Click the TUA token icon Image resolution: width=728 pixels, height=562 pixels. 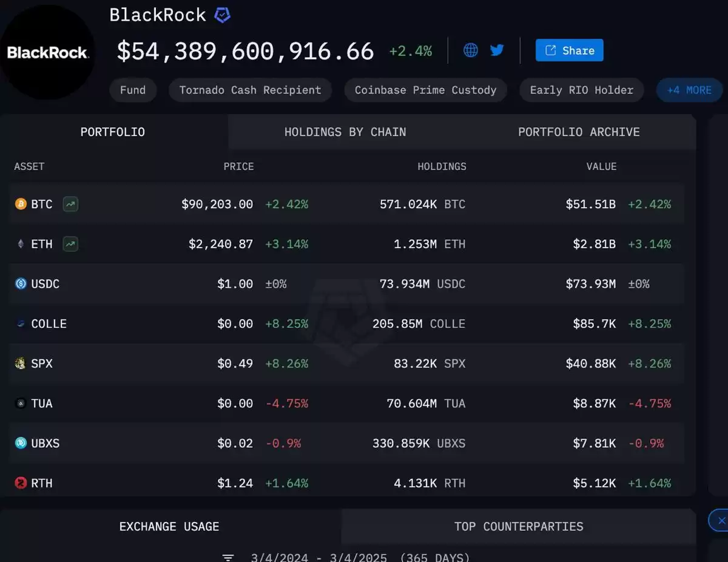[21, 403]
